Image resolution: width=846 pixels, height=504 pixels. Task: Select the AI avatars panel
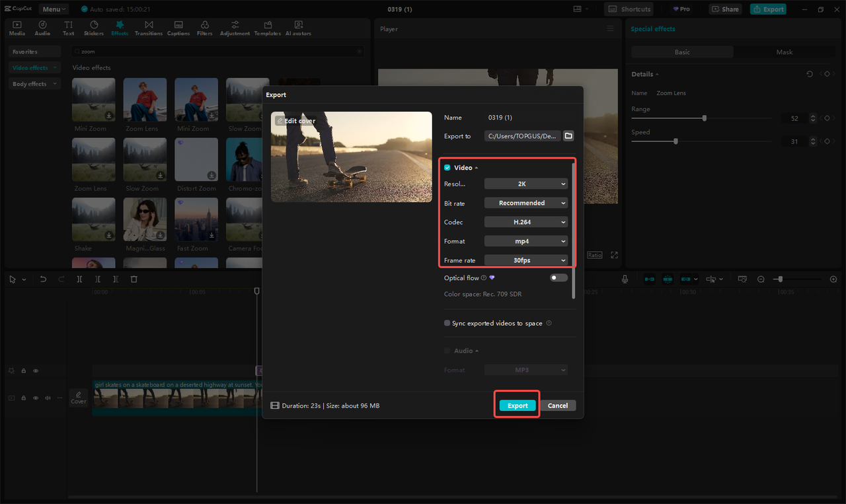[297, 27]
